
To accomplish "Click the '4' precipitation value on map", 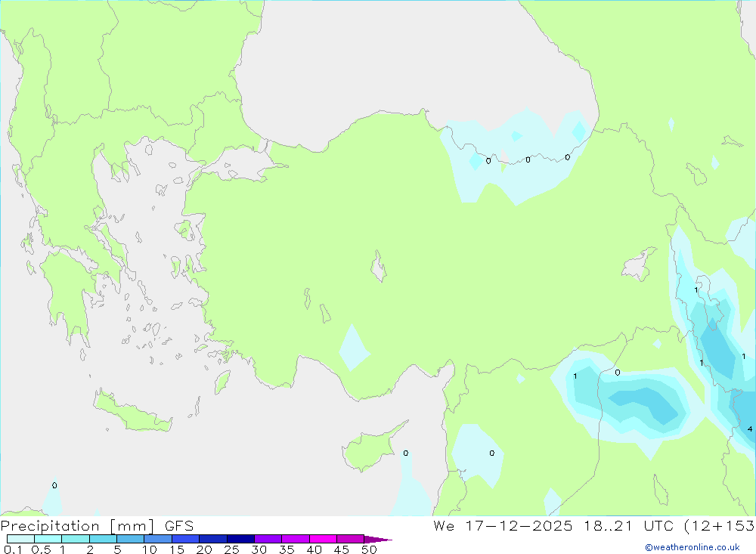I will 750,429.
